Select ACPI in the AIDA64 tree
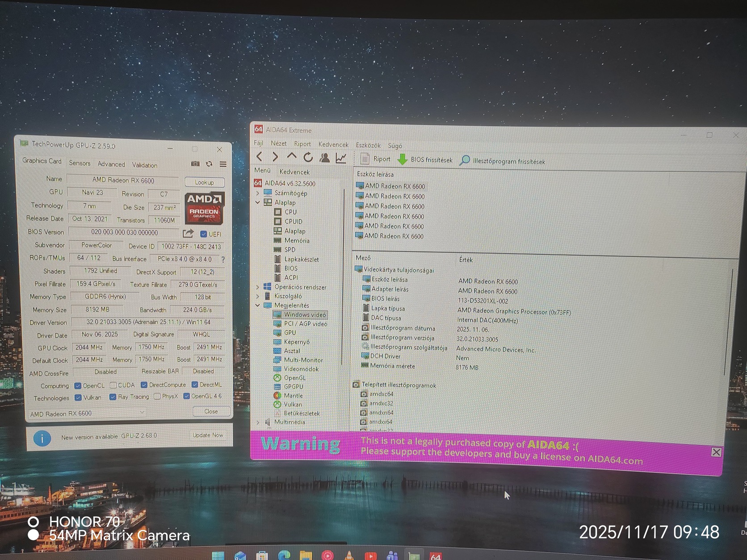 pos(285,277)
